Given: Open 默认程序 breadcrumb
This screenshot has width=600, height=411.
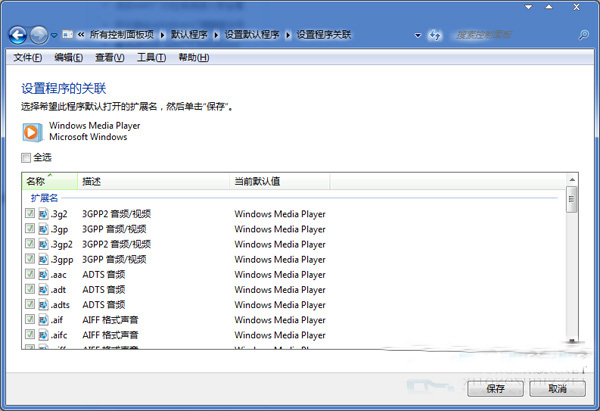Looking at the screenshot, I should pyautogui.click(x=189, y=35).
